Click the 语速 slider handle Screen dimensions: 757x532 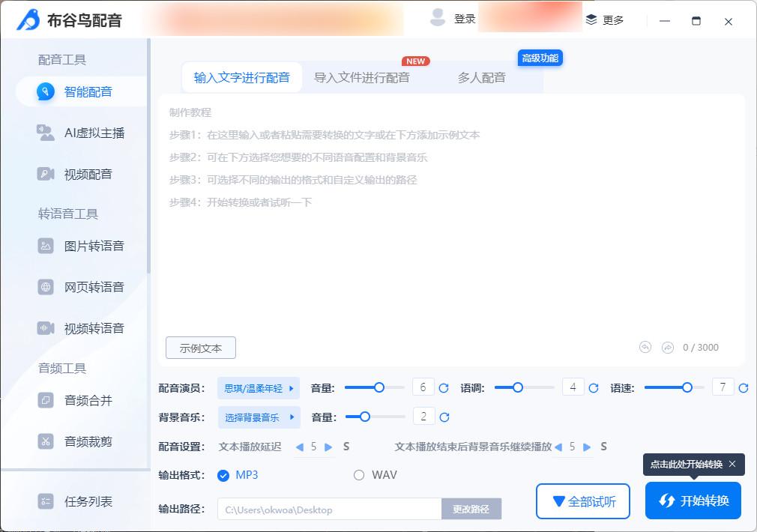point(687,387)
